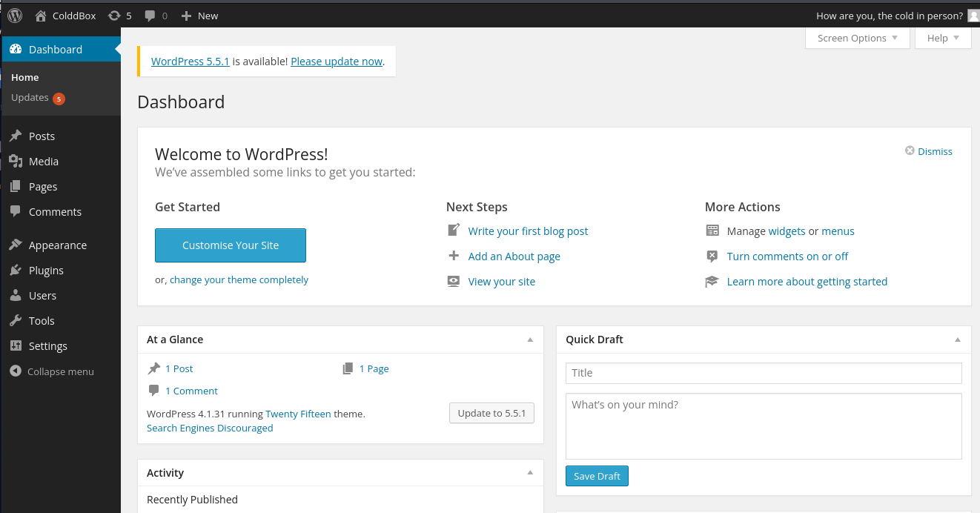Open the Twenty Fifteen theme link
This screenshot has width=980, height=513.
point(298,414)
